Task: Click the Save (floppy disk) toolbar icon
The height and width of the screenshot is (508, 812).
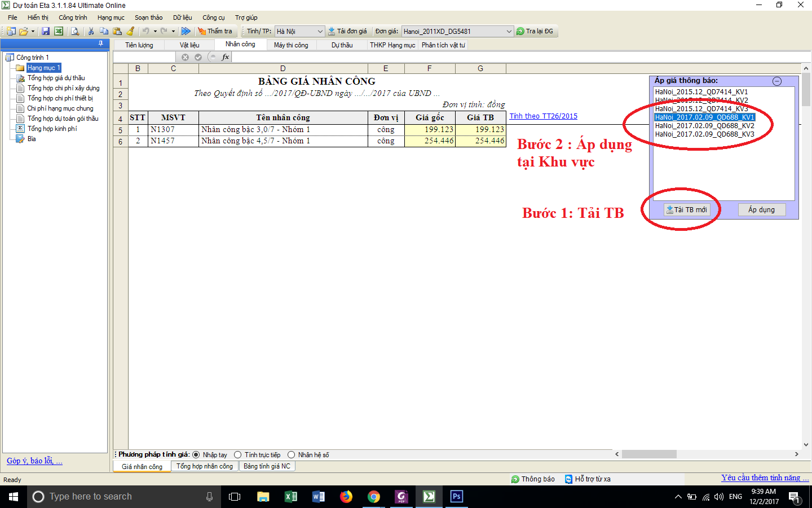Action: click(x=46, y=32)
